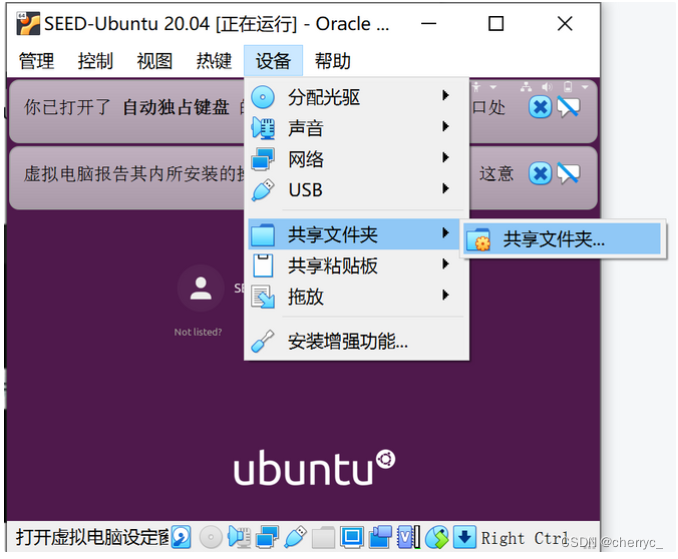Open the Ubuntu accessibility menu icon
678x559 pixels.
click(476, 87)
